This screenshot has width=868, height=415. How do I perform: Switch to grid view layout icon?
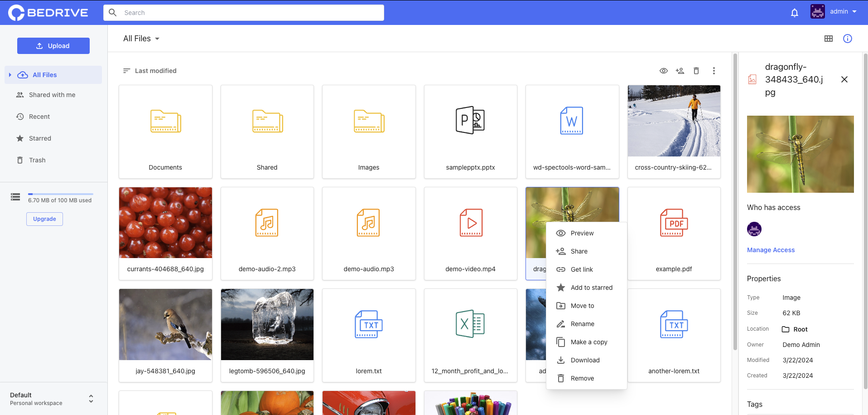point(828,39)
